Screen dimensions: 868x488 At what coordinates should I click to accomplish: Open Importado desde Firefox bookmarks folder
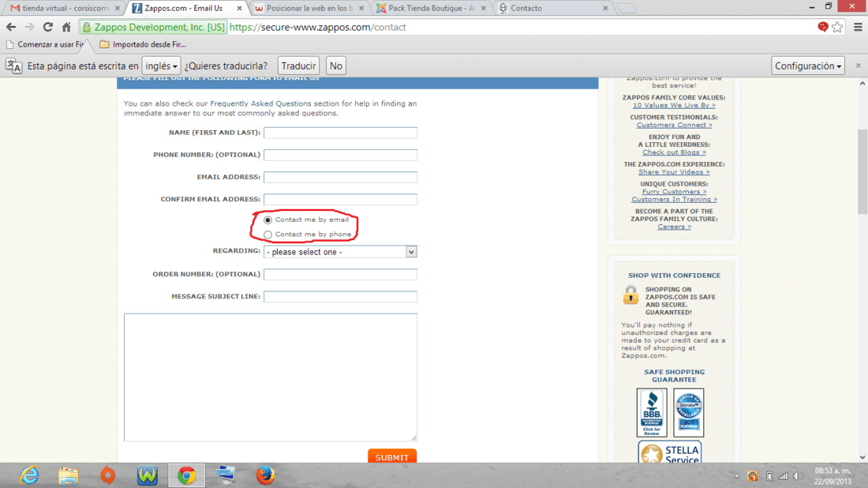point(143,44)
